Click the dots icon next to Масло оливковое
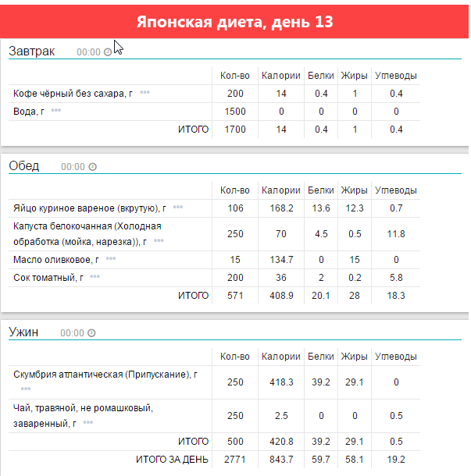471x476 pixels. [x=111, y=258]
